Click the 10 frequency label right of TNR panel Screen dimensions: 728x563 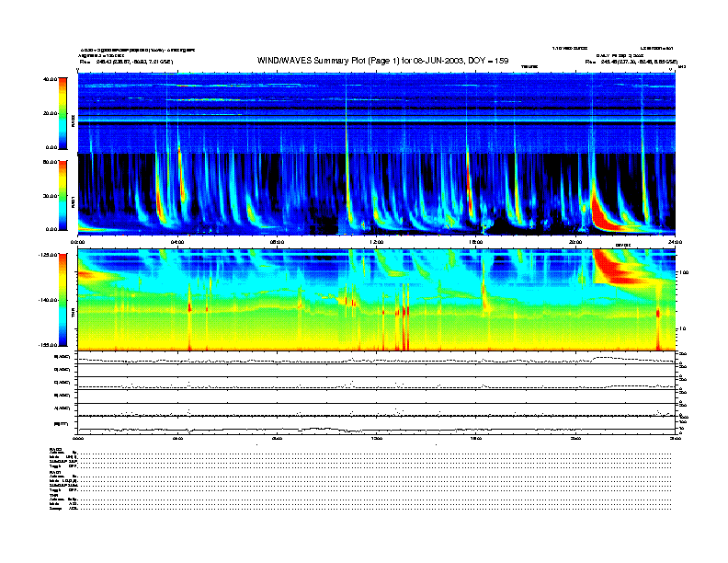click(682, 328)
